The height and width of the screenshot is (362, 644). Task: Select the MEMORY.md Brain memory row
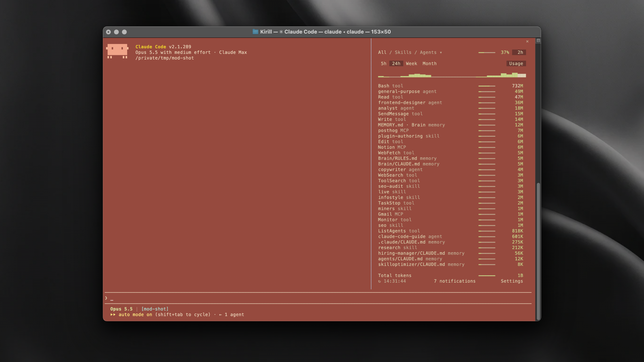click(x=451, y=125)
